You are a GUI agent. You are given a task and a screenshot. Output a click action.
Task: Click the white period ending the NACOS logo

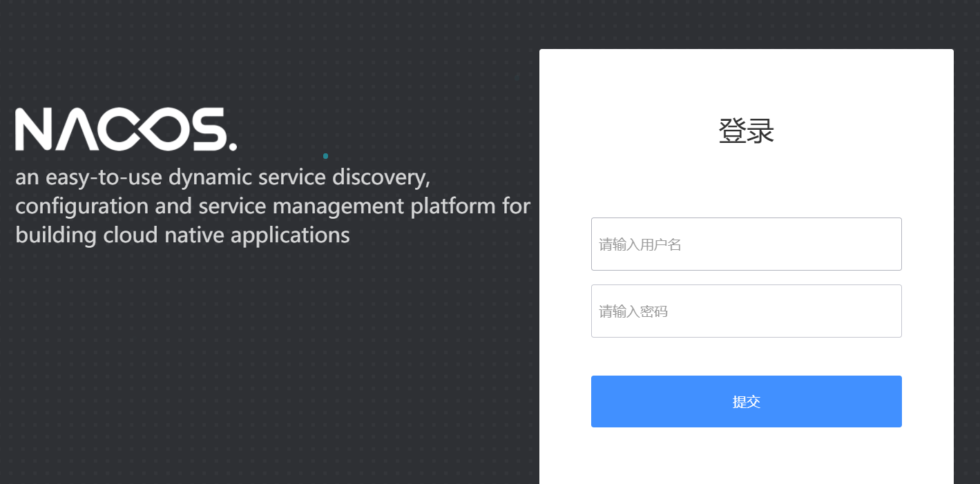point(233,146)
